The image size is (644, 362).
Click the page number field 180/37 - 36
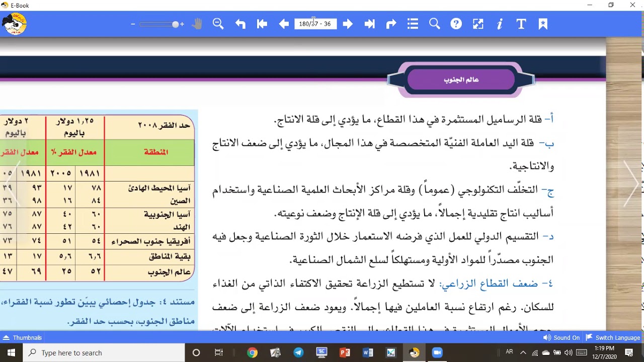click(315, 24)
